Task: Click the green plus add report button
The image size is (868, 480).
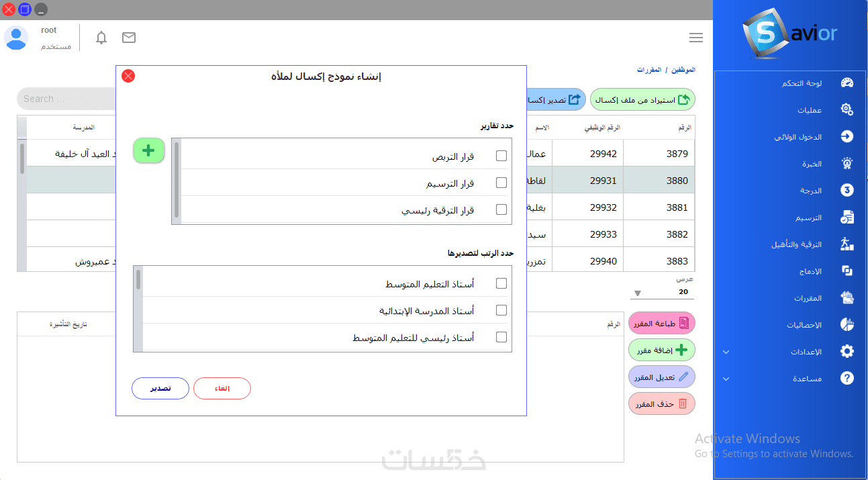Action: 148,151
